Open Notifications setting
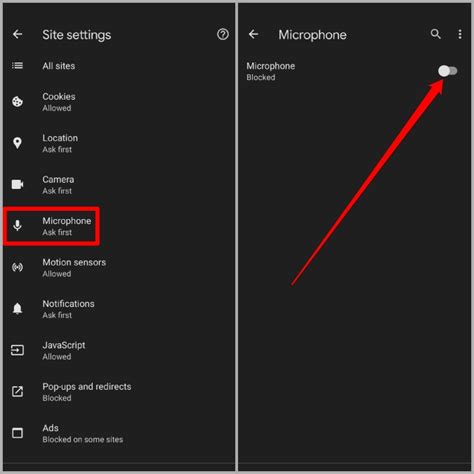Viewport: 474px width, 474px height. click(119, 309)
